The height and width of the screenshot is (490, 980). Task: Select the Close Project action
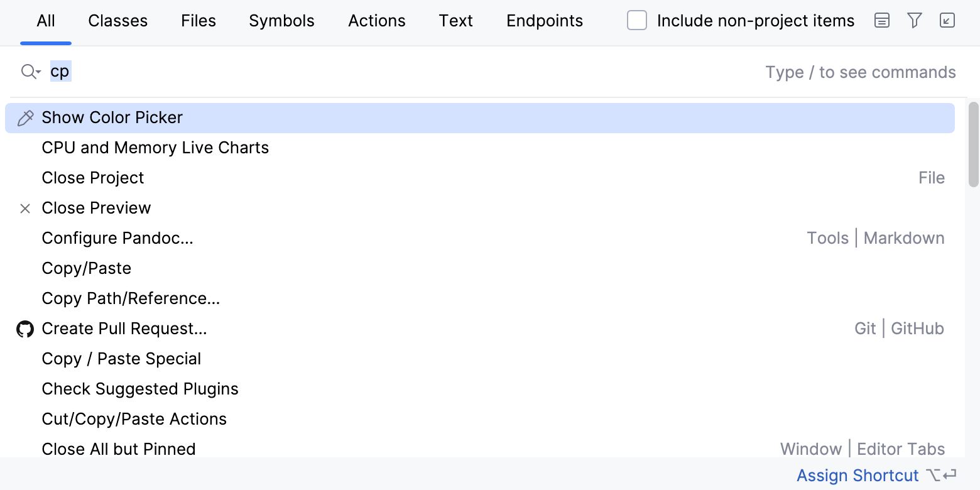pos(92,178)
